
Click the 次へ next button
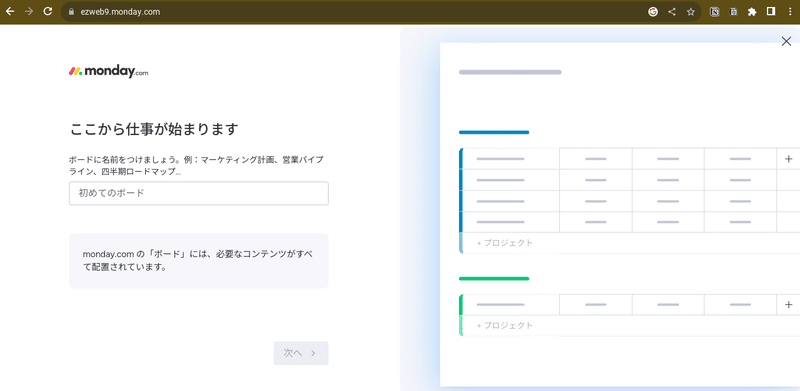301,353
